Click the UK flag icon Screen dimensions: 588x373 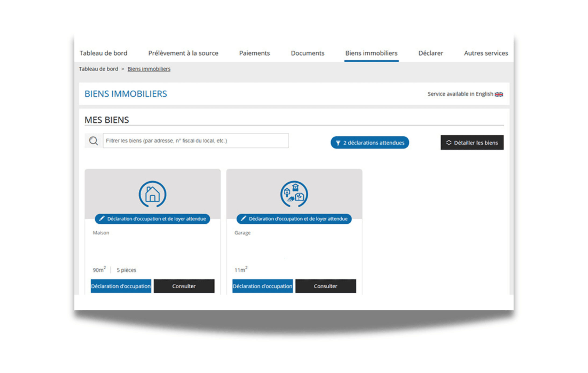(x=499, y=94)
